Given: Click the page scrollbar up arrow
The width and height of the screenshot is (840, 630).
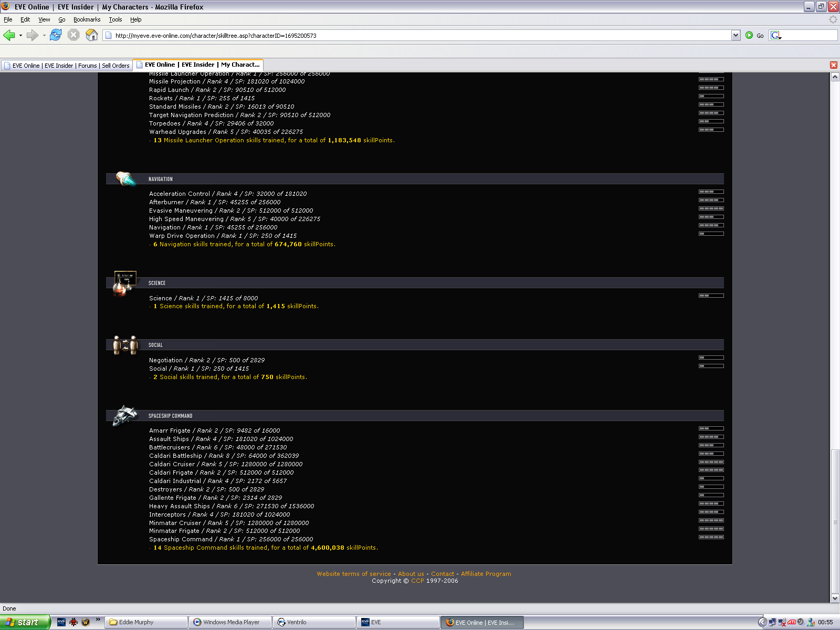Looking at the screenshot, I should (835, 77).
